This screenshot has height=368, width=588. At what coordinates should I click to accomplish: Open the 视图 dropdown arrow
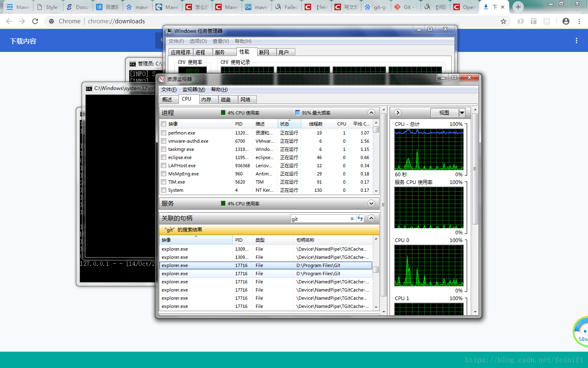(462, 113)
